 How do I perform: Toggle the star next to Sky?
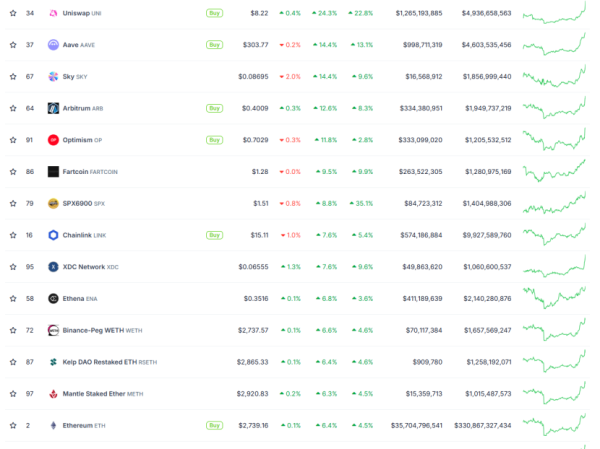pos(13,77)
